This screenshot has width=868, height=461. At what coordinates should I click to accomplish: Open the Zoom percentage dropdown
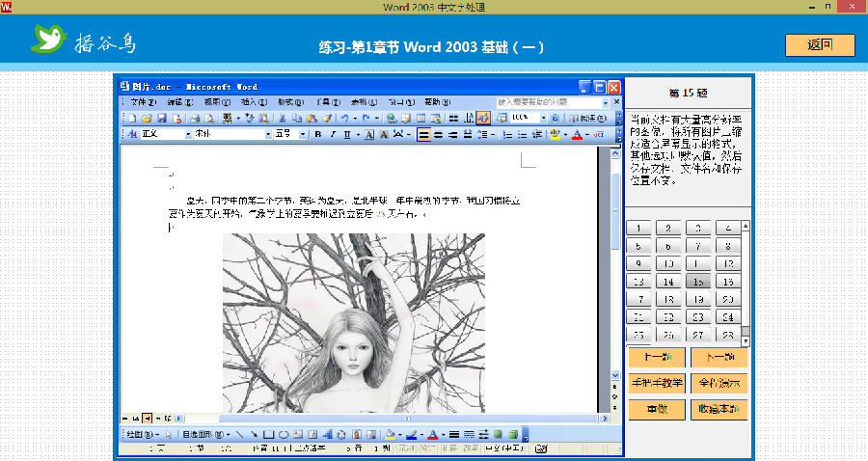coord(544,118)
